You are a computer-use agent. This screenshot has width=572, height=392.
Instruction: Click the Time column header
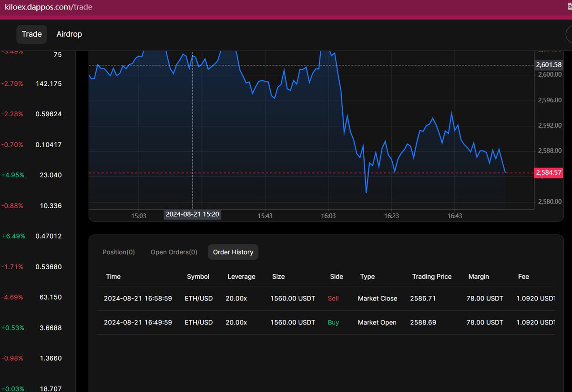[x=113, y=276]
